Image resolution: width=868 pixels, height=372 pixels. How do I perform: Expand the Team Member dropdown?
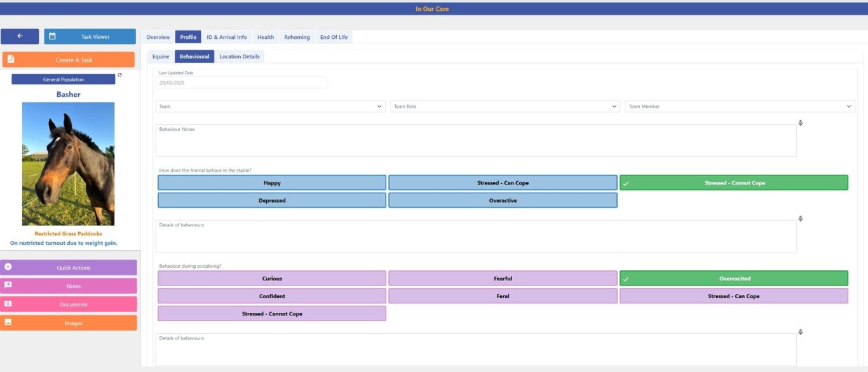740,106
